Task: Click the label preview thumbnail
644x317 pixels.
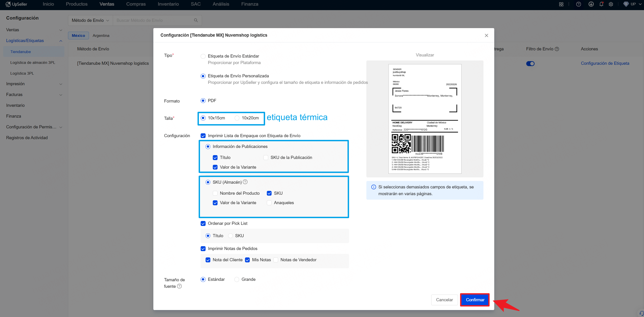Action: [425, 119]
